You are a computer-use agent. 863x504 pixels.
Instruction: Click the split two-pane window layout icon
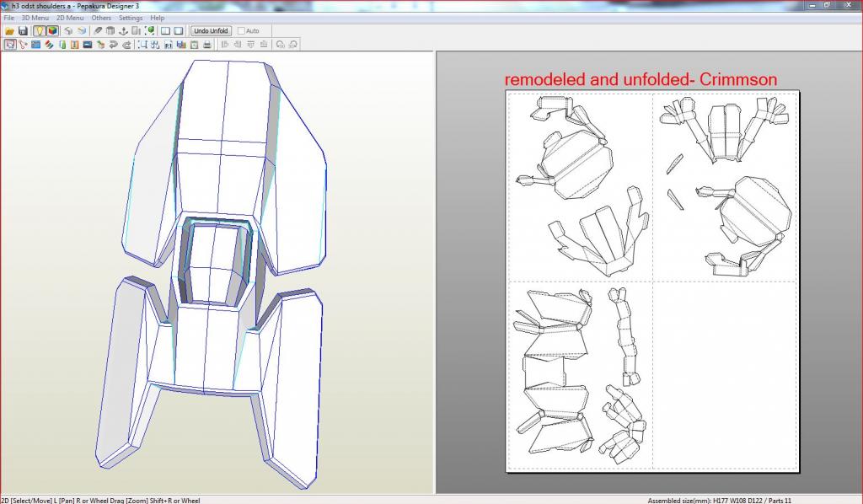click(165, 31)
